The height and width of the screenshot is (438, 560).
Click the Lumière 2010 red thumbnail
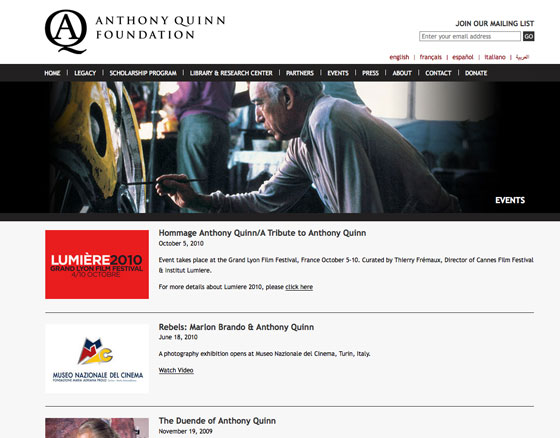97,264
